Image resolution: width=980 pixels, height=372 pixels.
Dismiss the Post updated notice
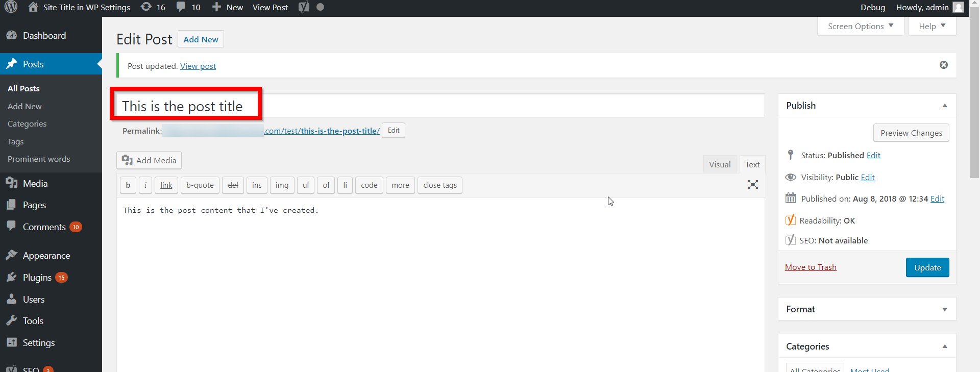point(944,65)
